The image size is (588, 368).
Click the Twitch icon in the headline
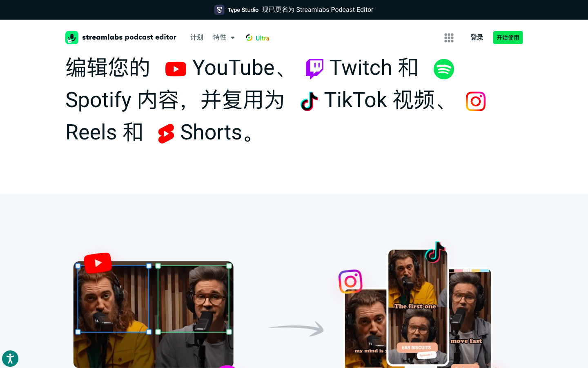(315, 69)
